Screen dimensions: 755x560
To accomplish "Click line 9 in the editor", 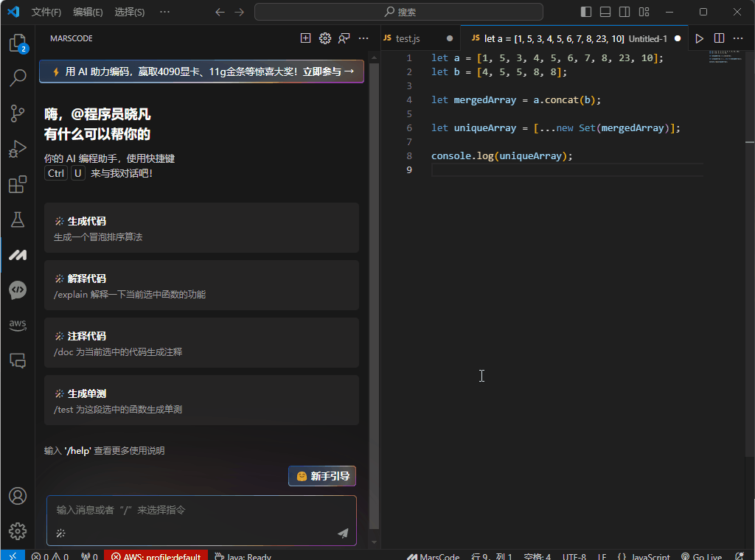I will (567, 169).
